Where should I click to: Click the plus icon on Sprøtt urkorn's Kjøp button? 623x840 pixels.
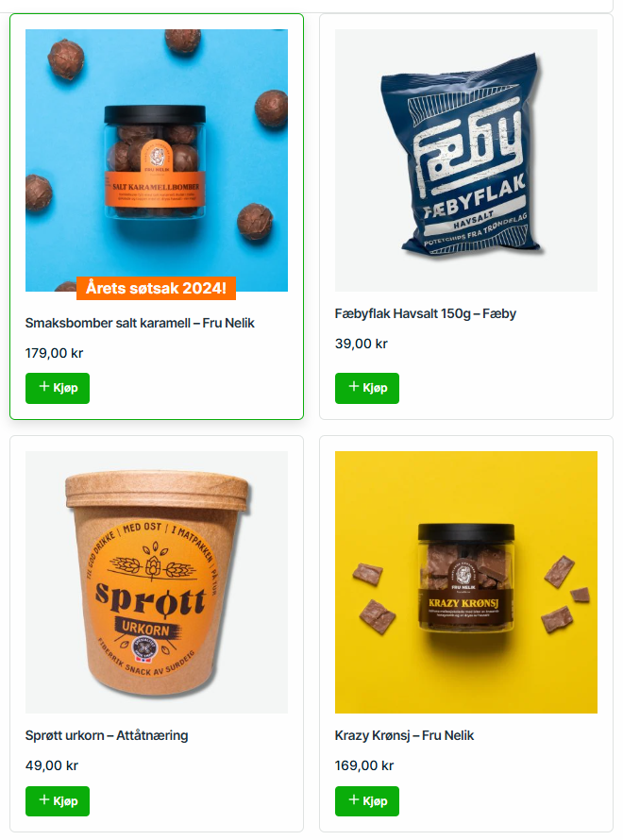pos(44,799)
